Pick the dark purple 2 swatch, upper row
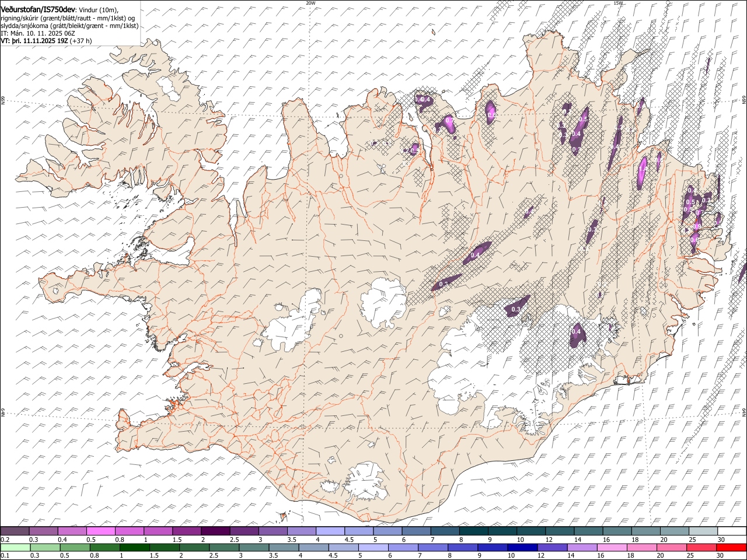The width and height of the screenshot is (747, 560). tap(215, 531)
